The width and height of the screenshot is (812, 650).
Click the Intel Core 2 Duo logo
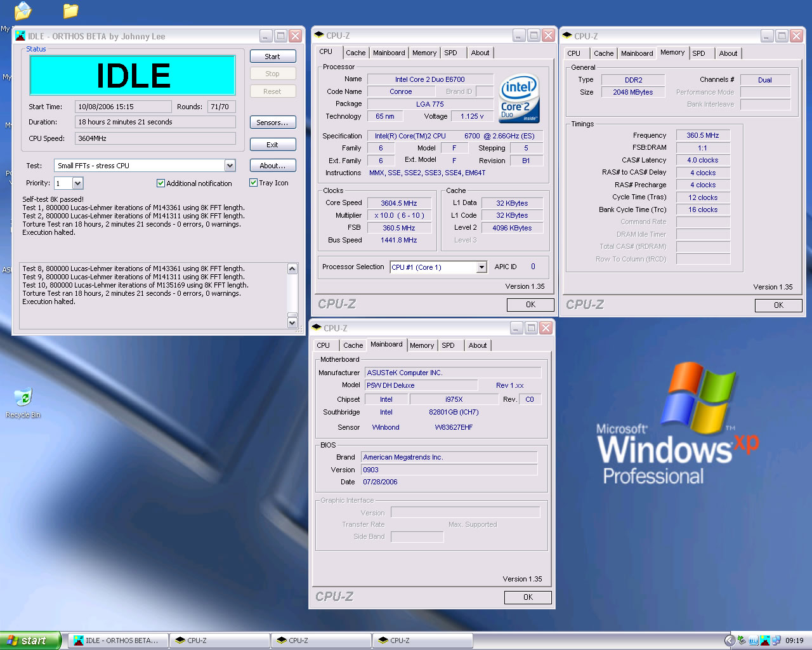519,98
